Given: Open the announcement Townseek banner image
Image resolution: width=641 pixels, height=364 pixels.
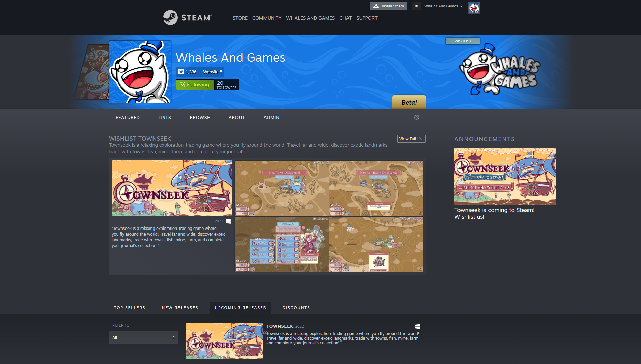Looking at the screenshot, I should click(x=505, y=177).
